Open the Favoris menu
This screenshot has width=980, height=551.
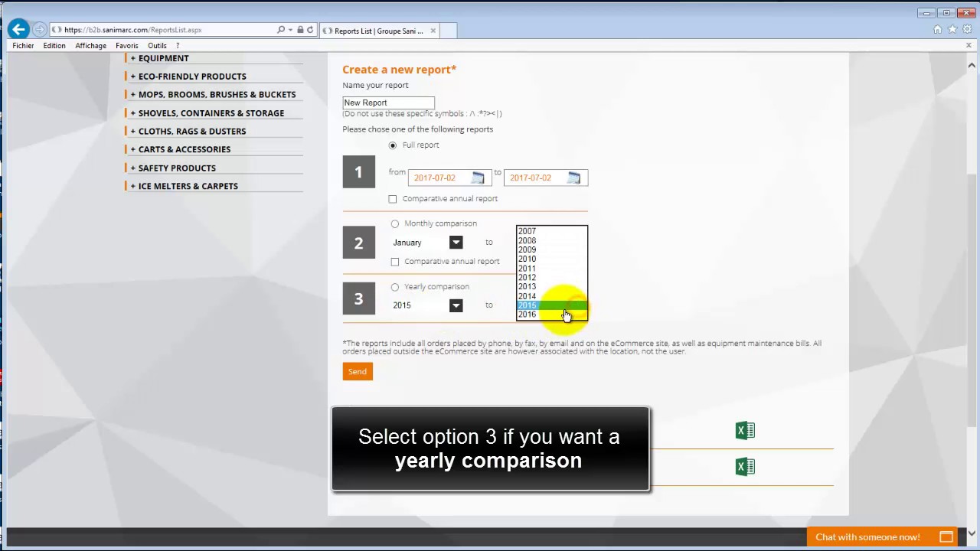click(x=127, y=46)
